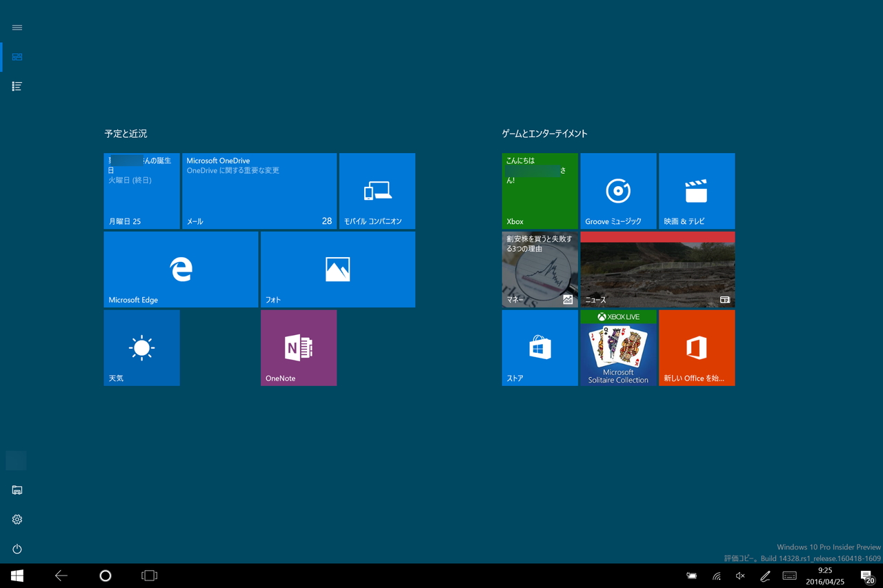Viewport: 883px width, 588px height.
Task: Switch to pinned tiles view
Action: click(17, 57)
